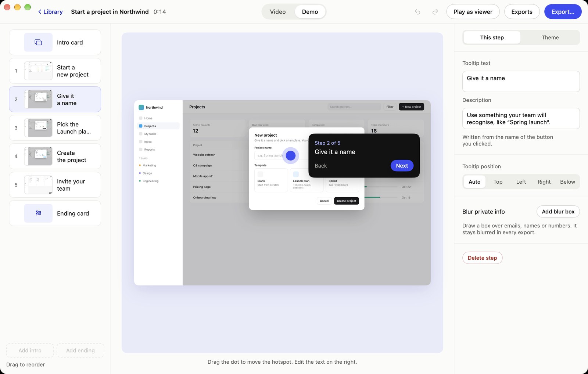Screen dimensions: 588x374
Task: Set tooltip position to Right
Action: coord(544,182)
